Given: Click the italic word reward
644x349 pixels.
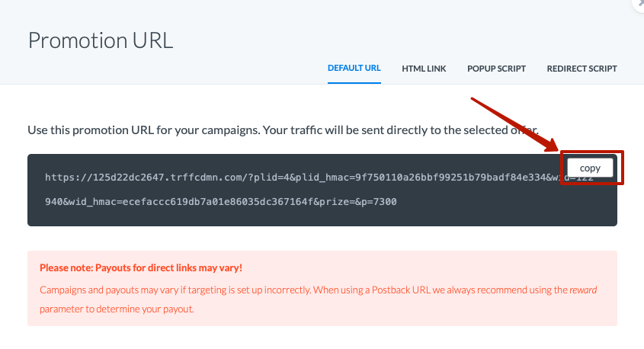Looking at the screenshot, I should point(583,290).
